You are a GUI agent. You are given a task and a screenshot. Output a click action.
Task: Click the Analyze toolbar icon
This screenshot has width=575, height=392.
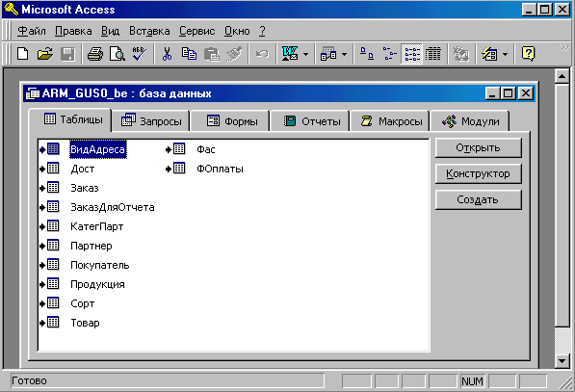(328, 54)
